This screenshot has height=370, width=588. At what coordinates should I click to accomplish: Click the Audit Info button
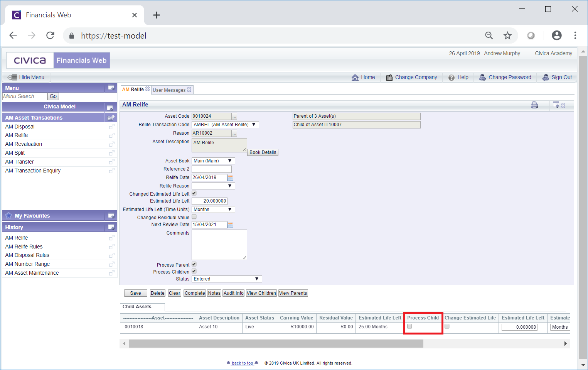point(234,293)
